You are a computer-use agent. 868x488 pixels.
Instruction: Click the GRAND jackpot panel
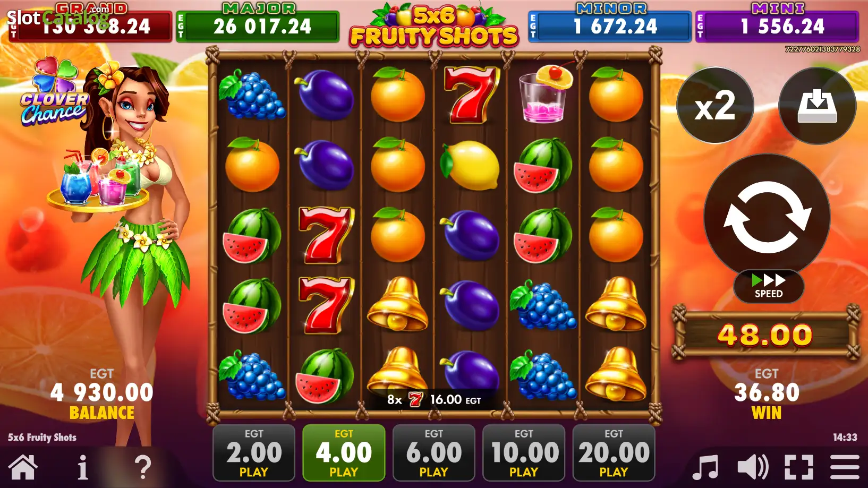[90, 24]
